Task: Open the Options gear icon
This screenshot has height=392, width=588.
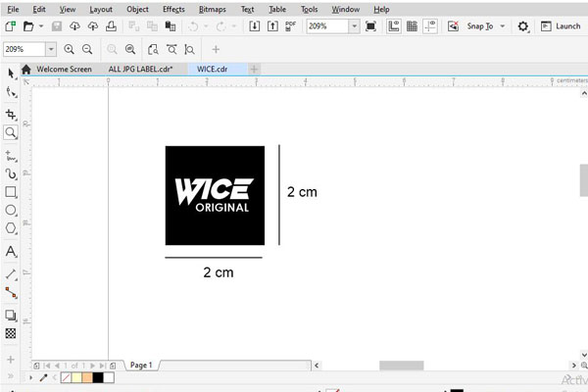Action: [x=523, y=26]
